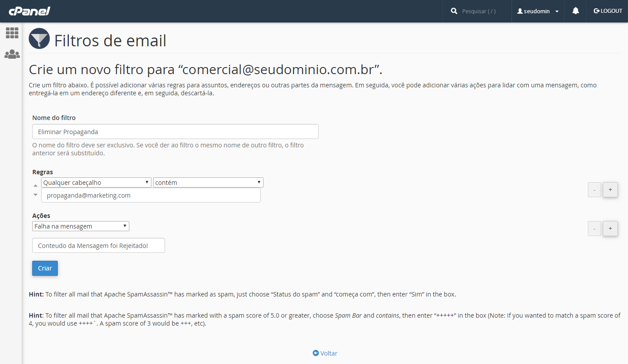
Task: Click the LOGOUT link
Action: click(x=608, y=11)
